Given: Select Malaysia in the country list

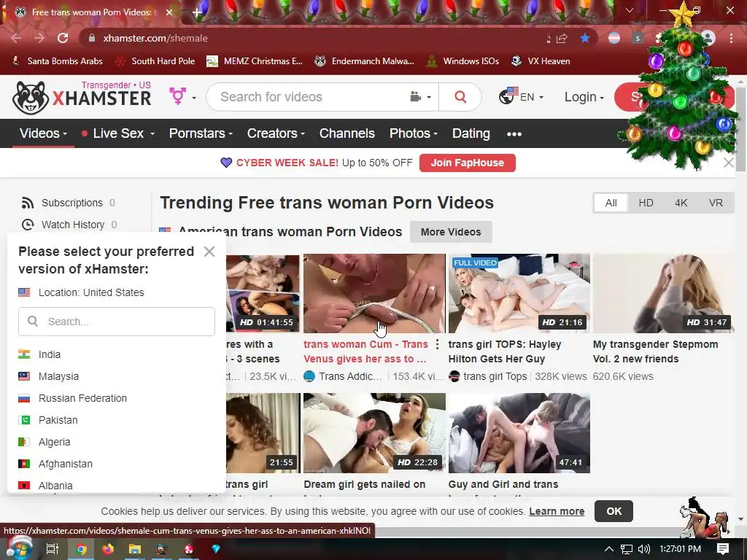Looking at the screenshot, I should (48, 376).
